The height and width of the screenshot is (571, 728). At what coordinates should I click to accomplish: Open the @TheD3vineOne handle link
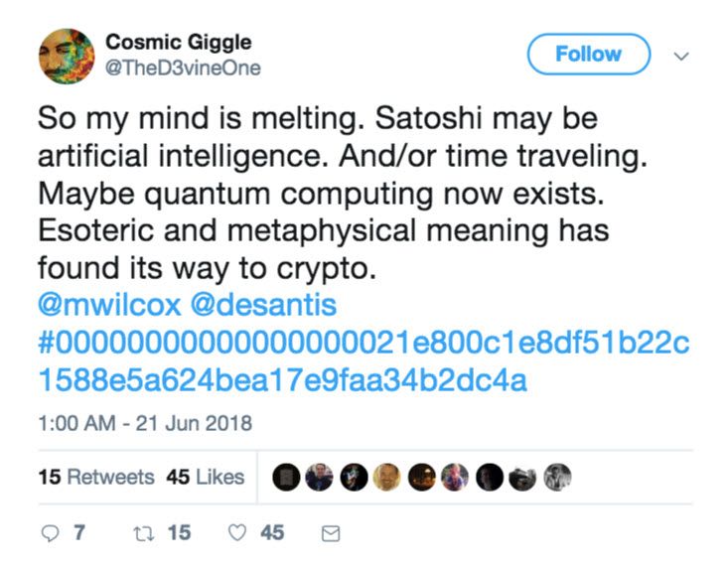(183, 69)
